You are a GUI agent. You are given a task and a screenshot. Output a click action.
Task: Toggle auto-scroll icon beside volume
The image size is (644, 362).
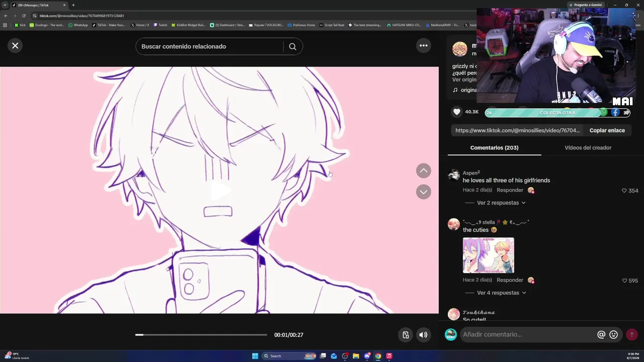pyautogui.click(x=406, y=335)
